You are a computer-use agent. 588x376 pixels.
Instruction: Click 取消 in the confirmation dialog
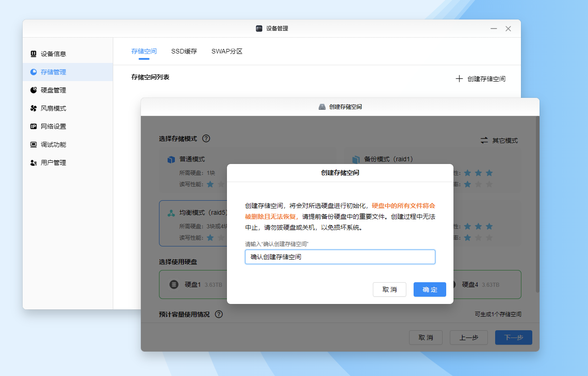pyautogui.click(x=389, y=289)
